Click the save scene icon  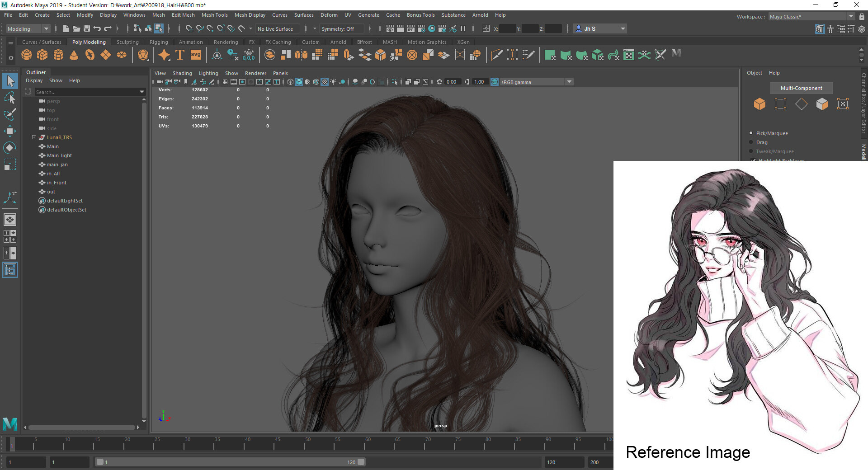(86, 29)
